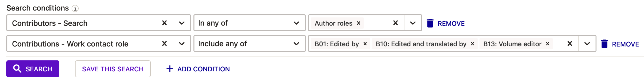The image size is (644, 83).
Task: Clear the Contributions - Work contact role field
Action: click(x=164, y=44)
